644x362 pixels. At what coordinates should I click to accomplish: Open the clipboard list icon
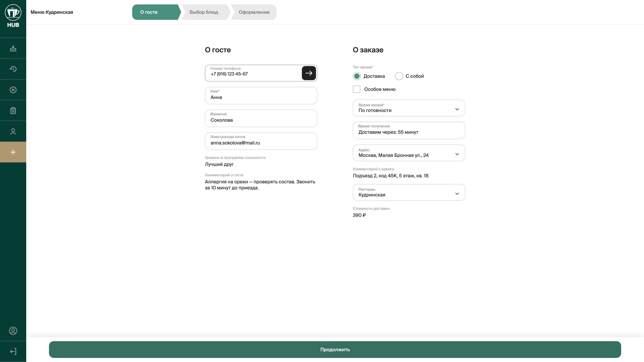[x=13, y=111]
